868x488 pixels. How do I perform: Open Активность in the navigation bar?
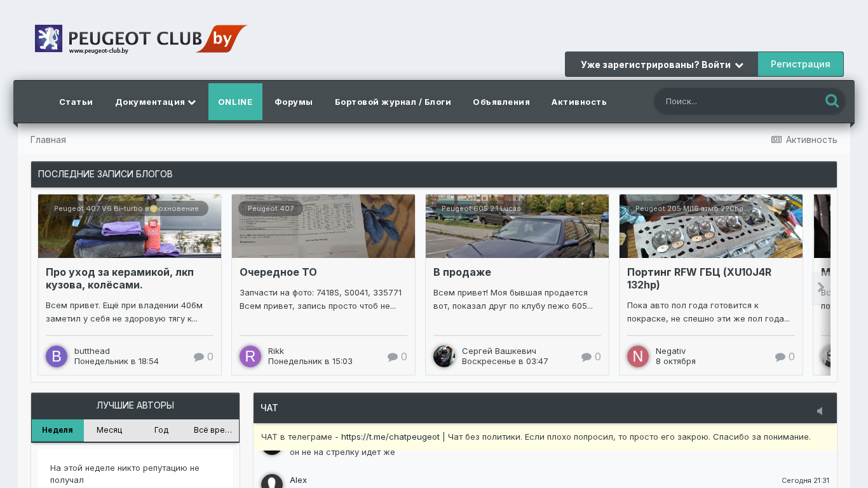pyautogui.click(x=579, y=102)
